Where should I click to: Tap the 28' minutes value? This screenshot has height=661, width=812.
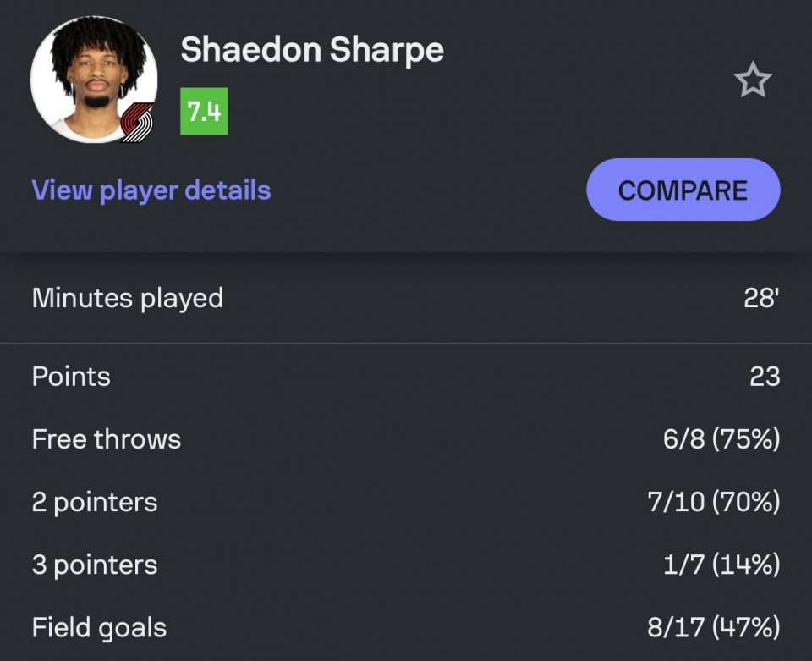761,298
